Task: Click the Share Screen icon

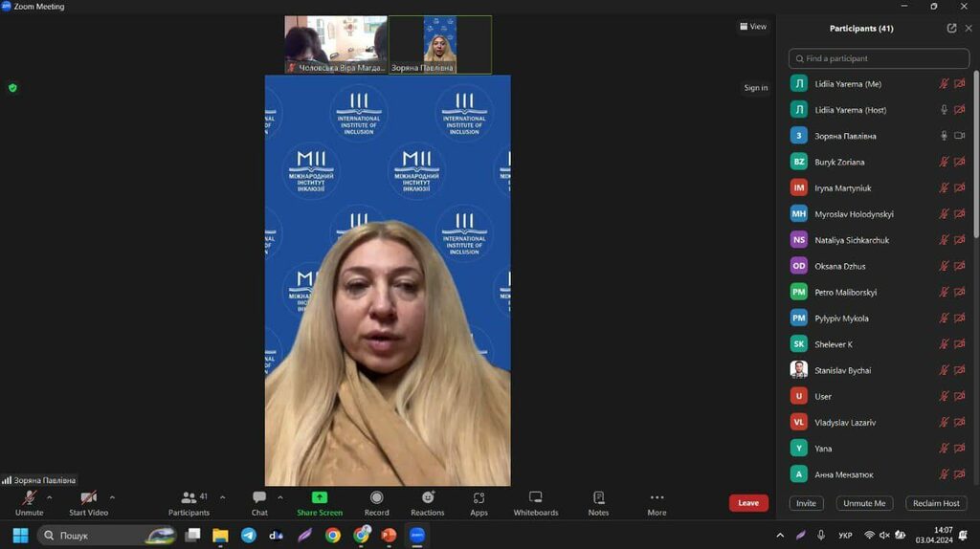Action: 320,497
